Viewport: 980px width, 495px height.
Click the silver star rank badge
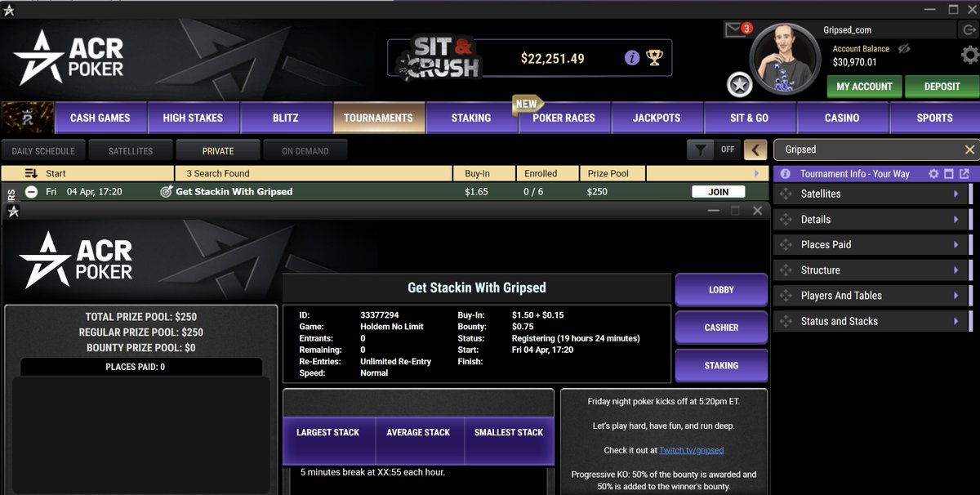739,84
